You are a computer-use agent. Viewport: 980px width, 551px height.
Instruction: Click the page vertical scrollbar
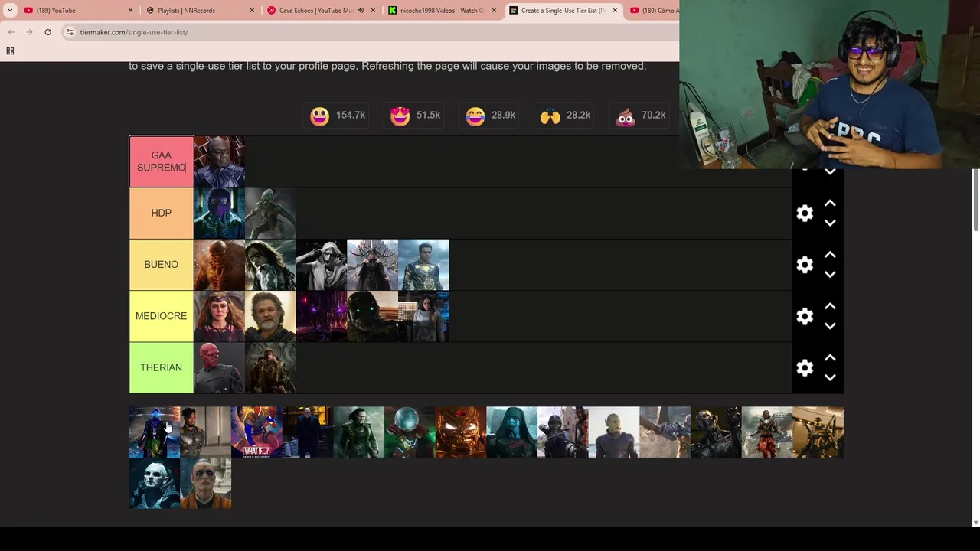pos(975,200)
